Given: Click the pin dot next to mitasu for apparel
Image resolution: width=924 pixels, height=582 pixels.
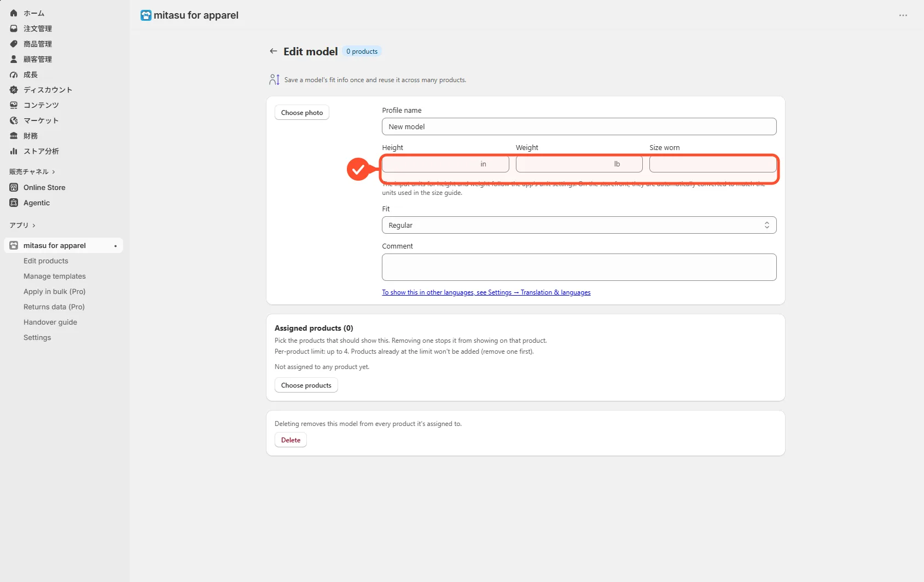Looking at the screenshot, I should pos(115,246).
